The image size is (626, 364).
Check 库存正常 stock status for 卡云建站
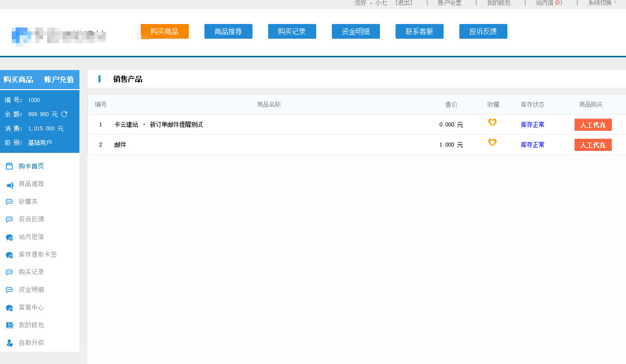coord(532,124)
